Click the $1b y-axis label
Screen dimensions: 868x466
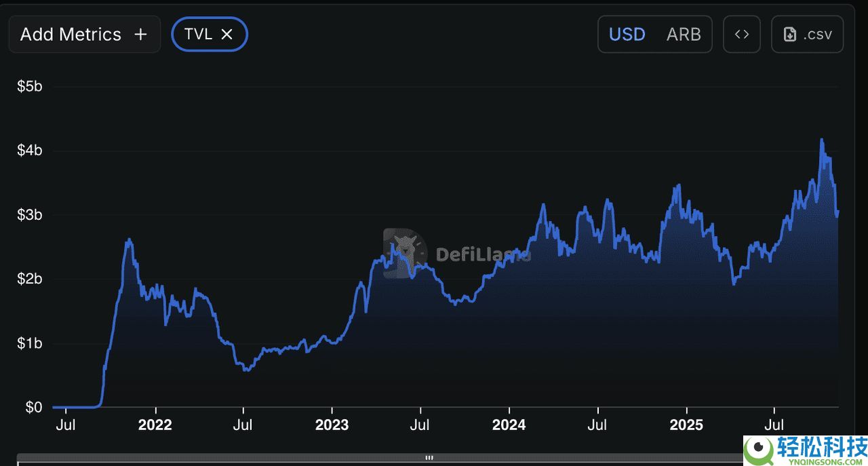(x=29, y=343)
